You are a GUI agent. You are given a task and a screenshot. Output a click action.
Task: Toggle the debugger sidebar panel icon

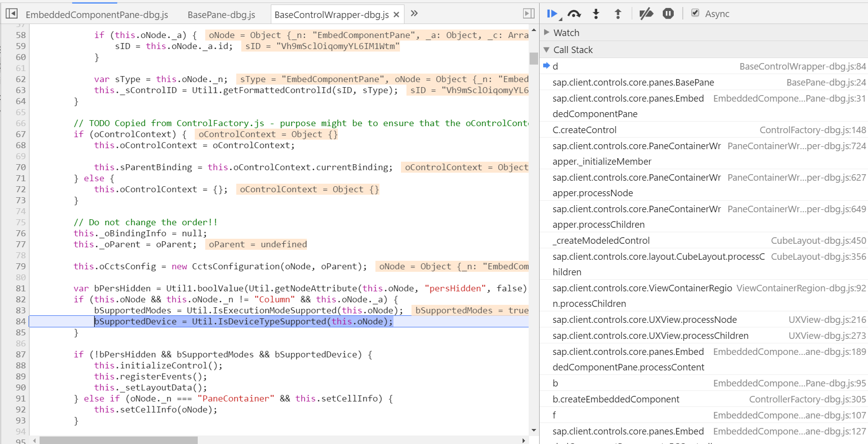[x=529, y=14]
